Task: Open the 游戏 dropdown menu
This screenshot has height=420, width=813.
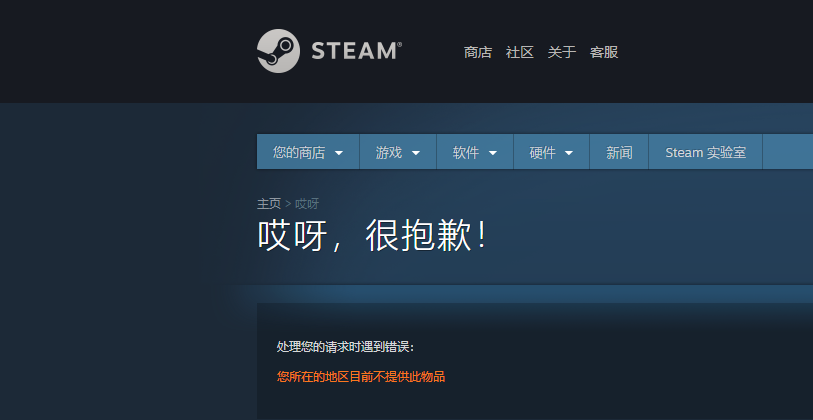Action: click(x=389, y=153)
